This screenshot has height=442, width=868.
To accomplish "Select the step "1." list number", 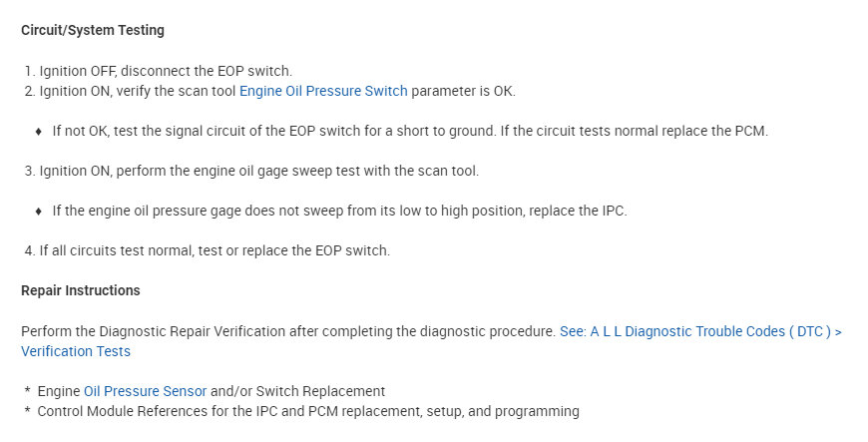I will tap(30, 71).
